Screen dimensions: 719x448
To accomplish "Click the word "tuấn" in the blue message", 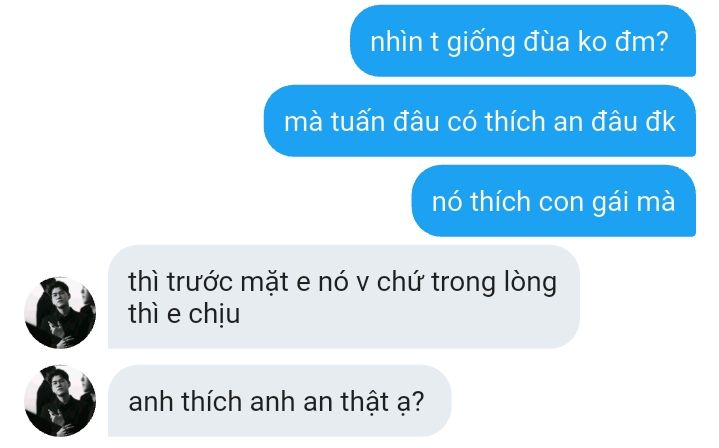I will 357,122.
